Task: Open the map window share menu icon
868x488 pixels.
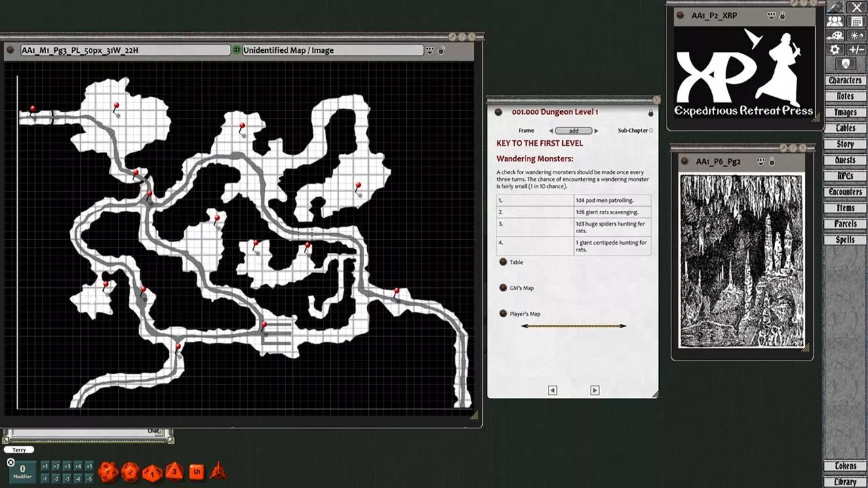Action: pyautogui.click(x=429, y=50)
